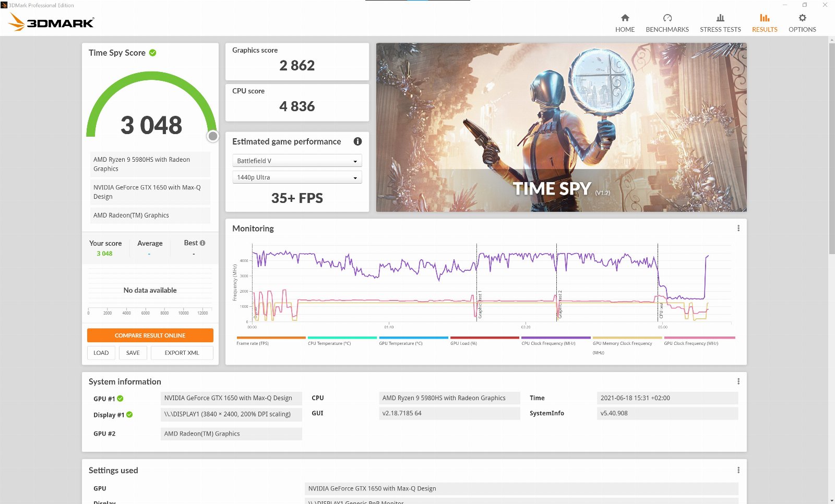The height and width of the screenshot is (504, 835).
Task: Click the Settings used GPU value field
Action: click(x=521, y=489)
